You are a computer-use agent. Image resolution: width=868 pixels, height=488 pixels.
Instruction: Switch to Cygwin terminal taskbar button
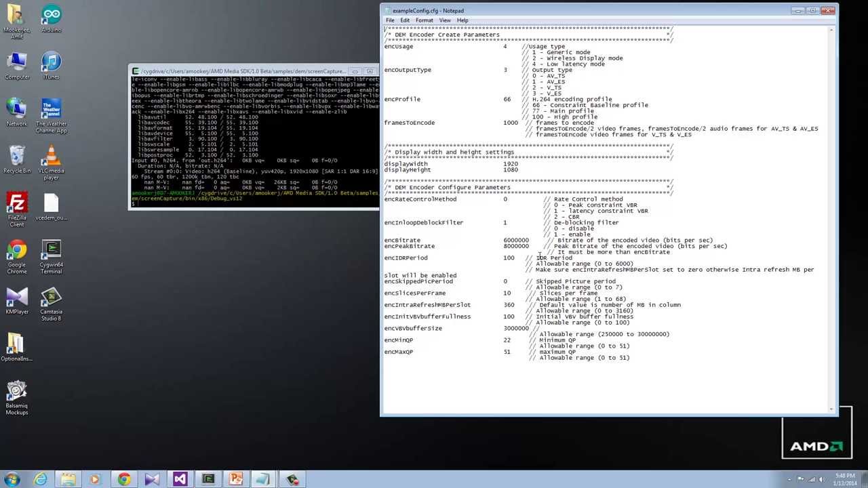tap(208, 479)
